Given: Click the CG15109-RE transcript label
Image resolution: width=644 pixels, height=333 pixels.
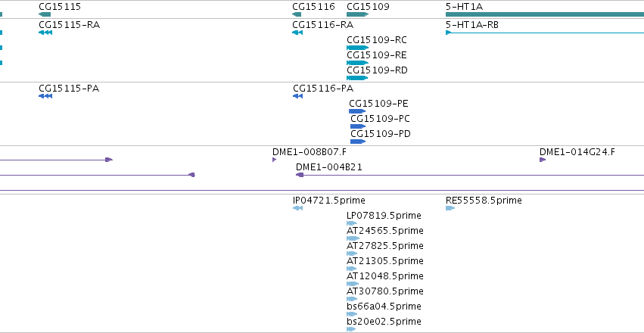Looking at the screenshot, I should (x=377, y=55).
